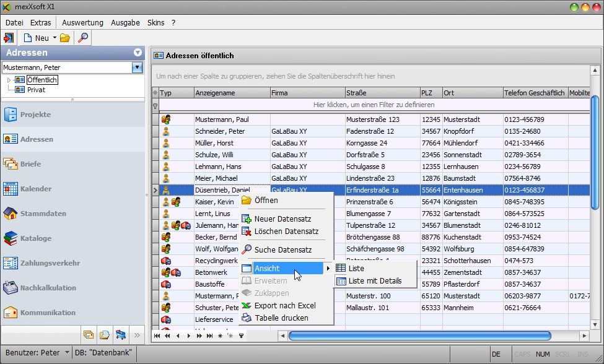This screenshot has height=364, width=604.
Task: Choose Löschen Datensatz in the context menu
Action: (x=286, y=232)
